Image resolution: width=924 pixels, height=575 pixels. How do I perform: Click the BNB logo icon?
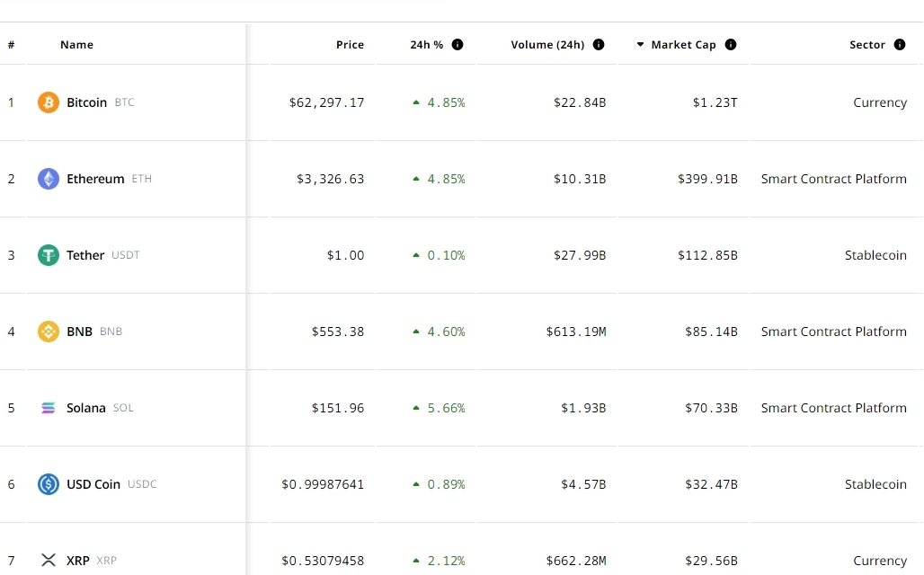coord(48,332)
